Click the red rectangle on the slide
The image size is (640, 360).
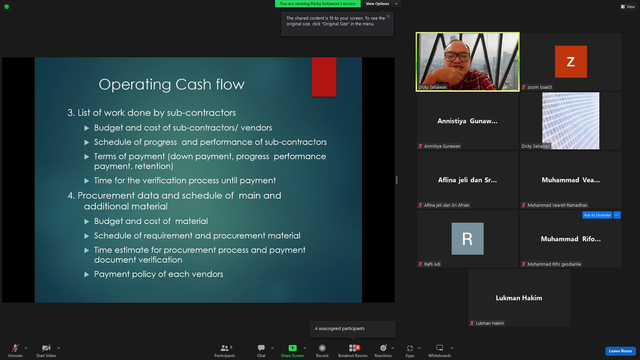tap(324, 77)
